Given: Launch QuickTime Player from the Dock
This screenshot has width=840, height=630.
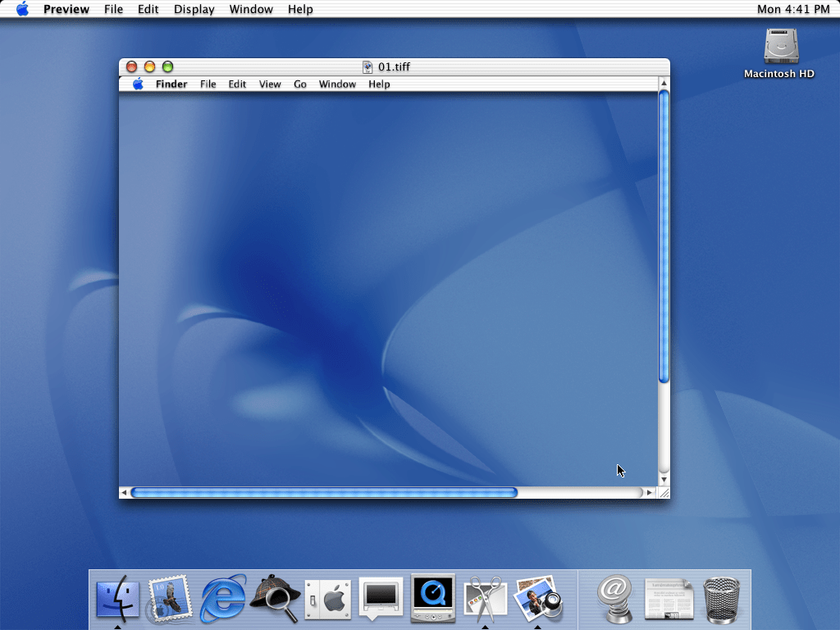Looking at the screenshot, I should (433, 599).
